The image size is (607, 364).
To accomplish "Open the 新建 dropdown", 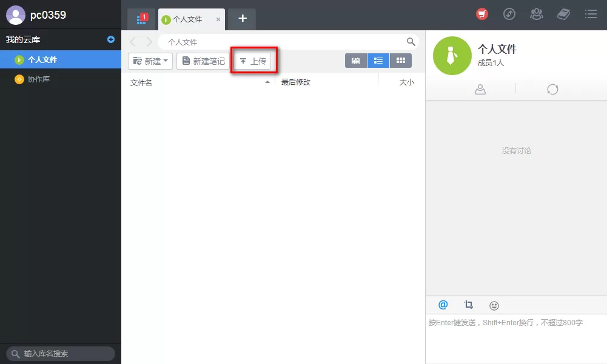I will click(x=150, y=61).
